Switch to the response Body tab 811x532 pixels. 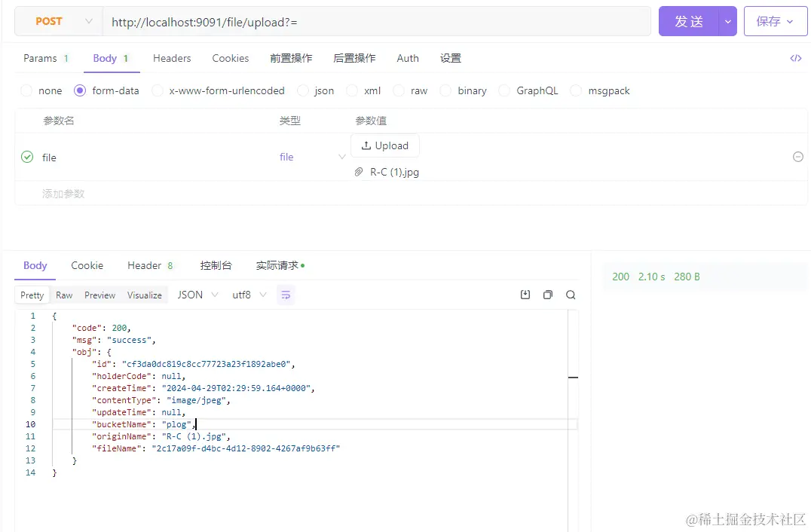[35, 265]
